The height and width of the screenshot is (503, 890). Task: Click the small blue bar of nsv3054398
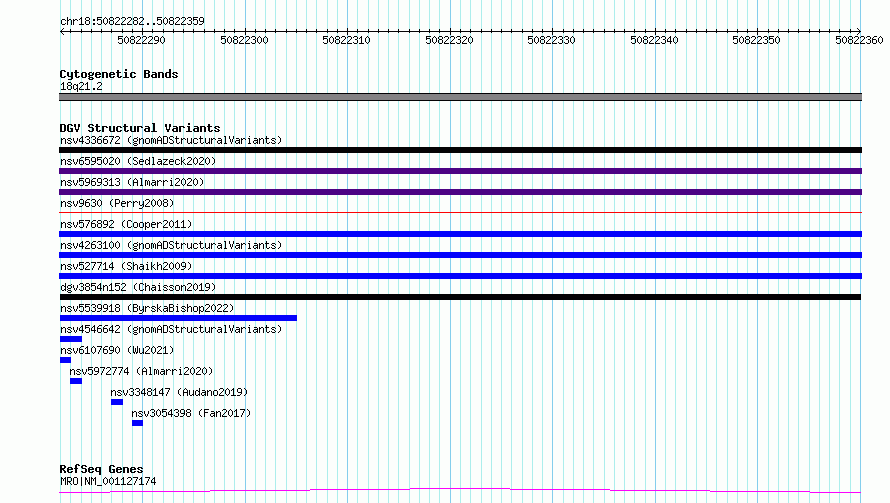point(137,423)
